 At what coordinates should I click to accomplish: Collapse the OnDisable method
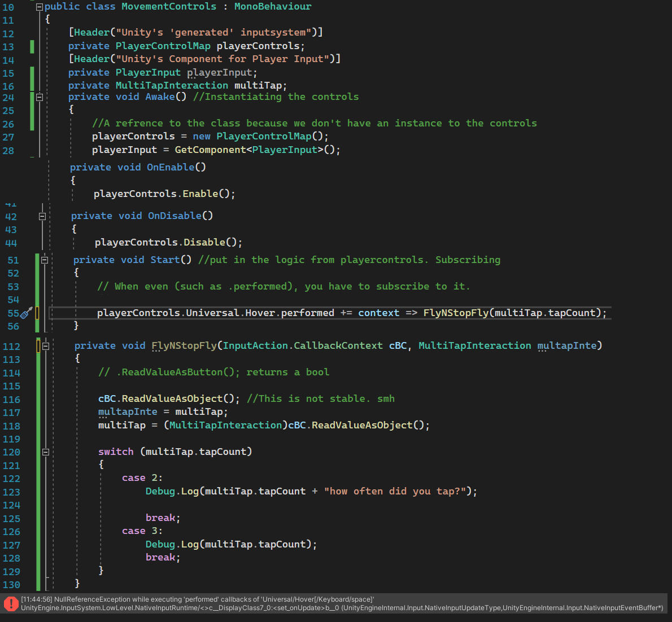click(42, 216)
